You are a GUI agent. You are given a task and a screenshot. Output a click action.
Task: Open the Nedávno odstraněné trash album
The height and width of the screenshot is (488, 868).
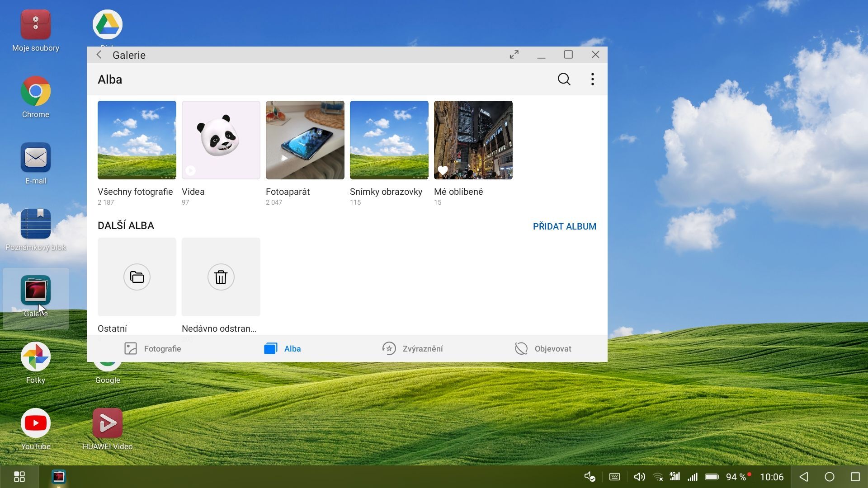click(x=221, y=277)
